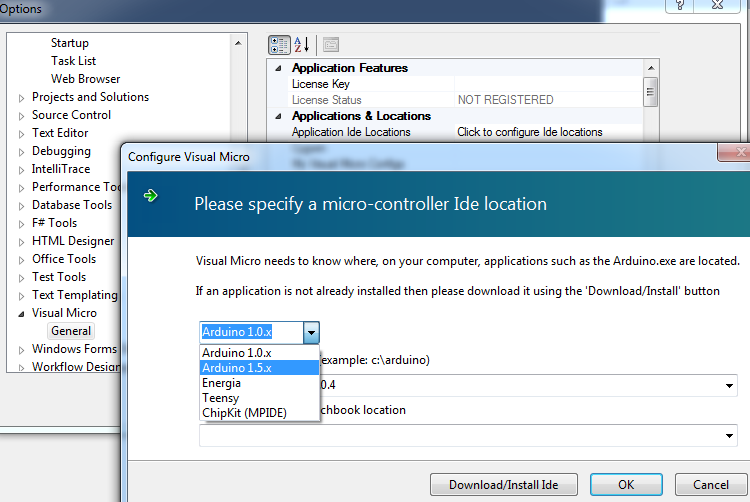Image resolution: width=750 pixels, height=502 pixels.
Task: Select the Workflow Designer tree item
Action: tap(76, 367)
